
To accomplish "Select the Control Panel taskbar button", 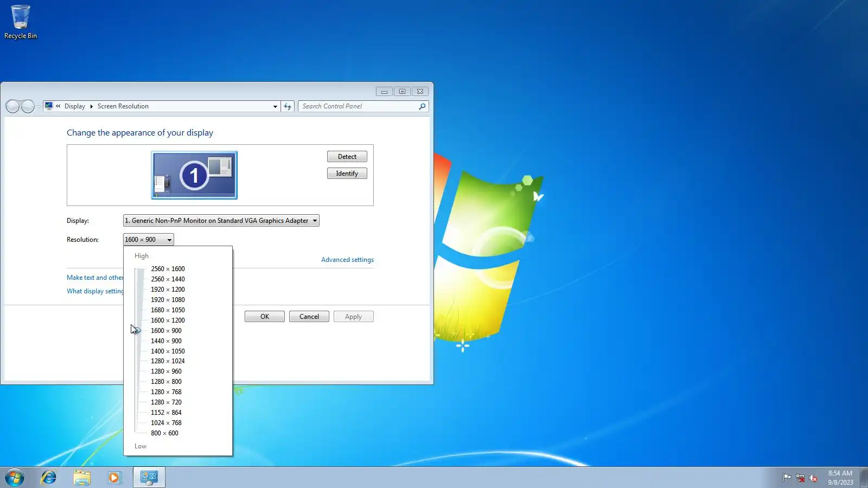I will tap(149, 478).
